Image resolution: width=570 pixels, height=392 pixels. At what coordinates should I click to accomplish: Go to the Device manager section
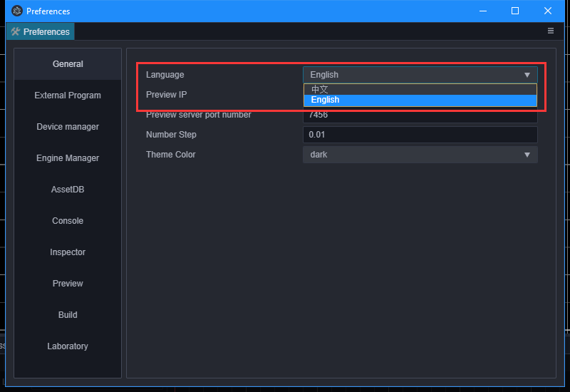click(68, 127)
